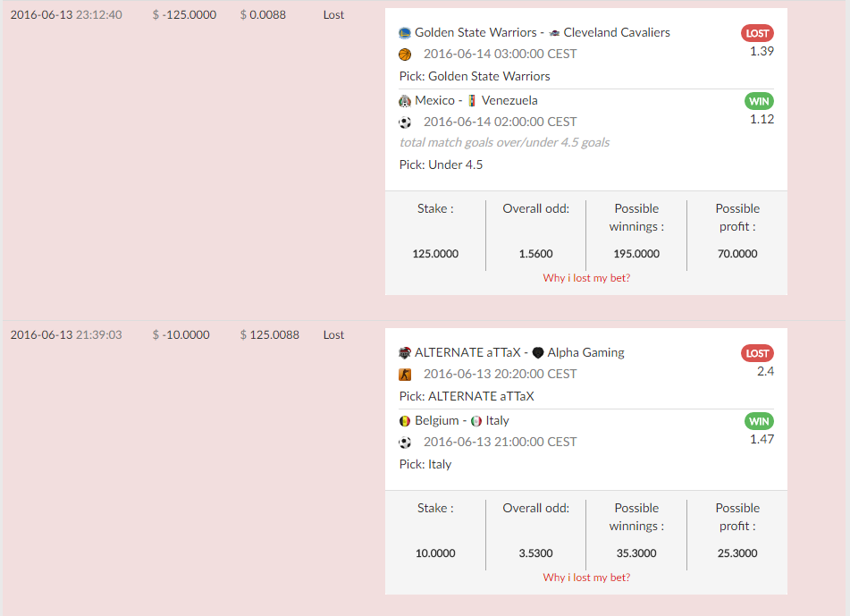
Task: Click the Cleveland Cavaliers team logo
Action: 554,33
